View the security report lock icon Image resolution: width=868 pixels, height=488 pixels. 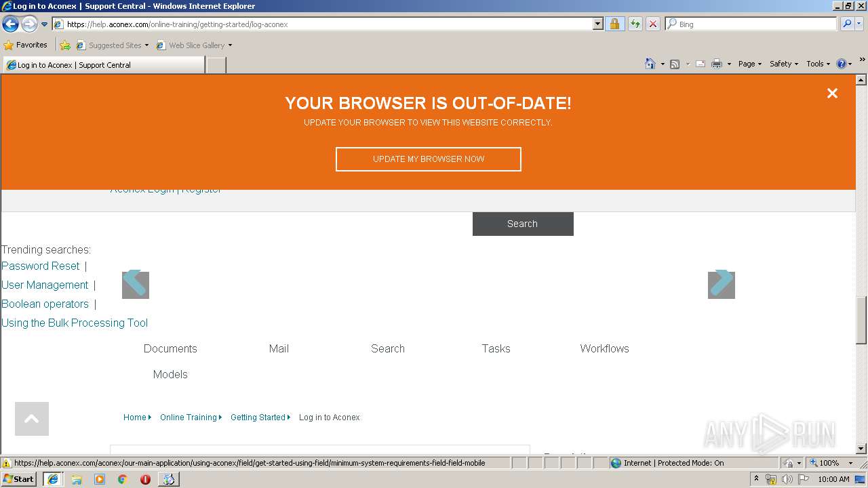coord(614,24)
